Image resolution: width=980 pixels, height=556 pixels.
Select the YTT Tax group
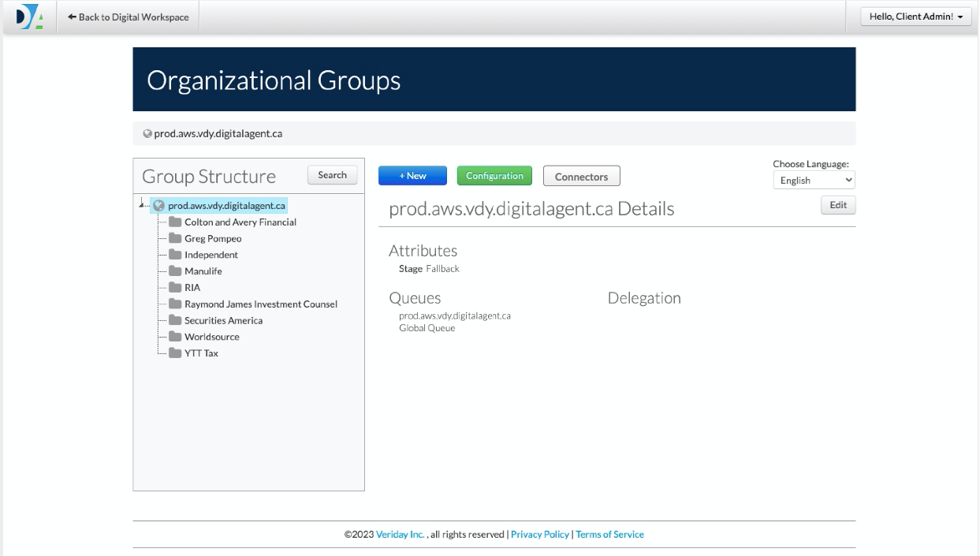click(x=201, y=353)
